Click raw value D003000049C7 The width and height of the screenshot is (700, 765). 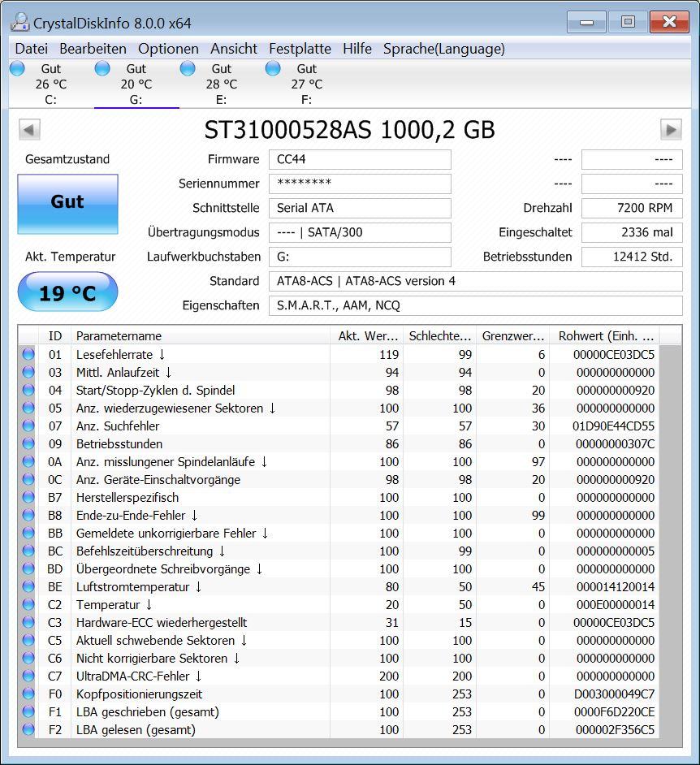point(614,694)
